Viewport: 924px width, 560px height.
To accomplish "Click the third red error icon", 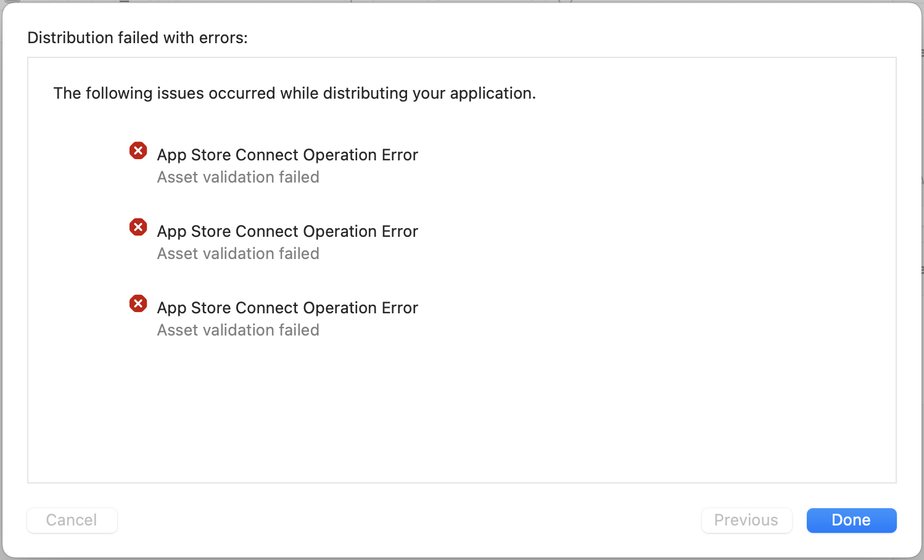I will (x=138, y=303).
